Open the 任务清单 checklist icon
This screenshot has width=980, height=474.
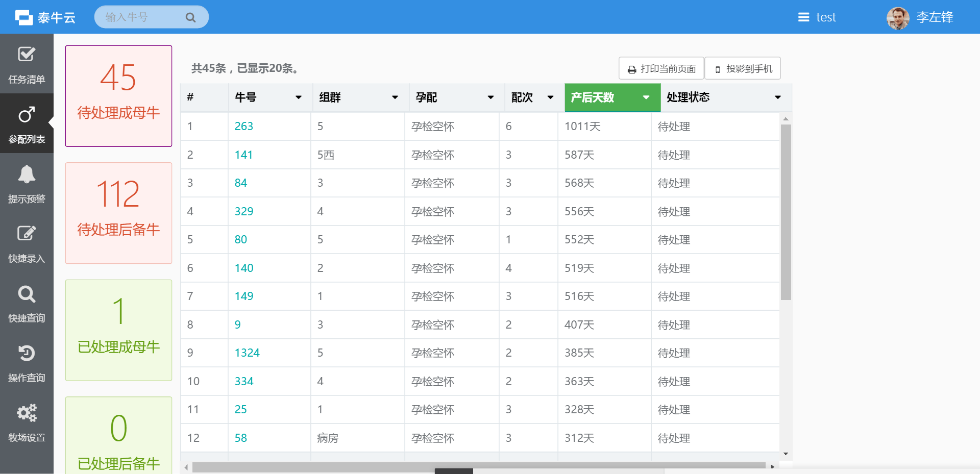27,55
